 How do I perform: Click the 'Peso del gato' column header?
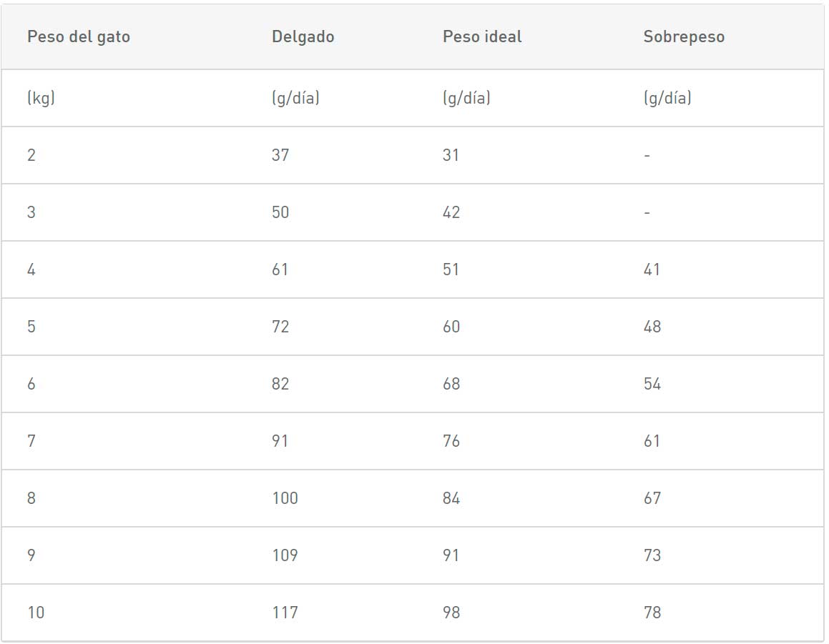coord(79,37)
